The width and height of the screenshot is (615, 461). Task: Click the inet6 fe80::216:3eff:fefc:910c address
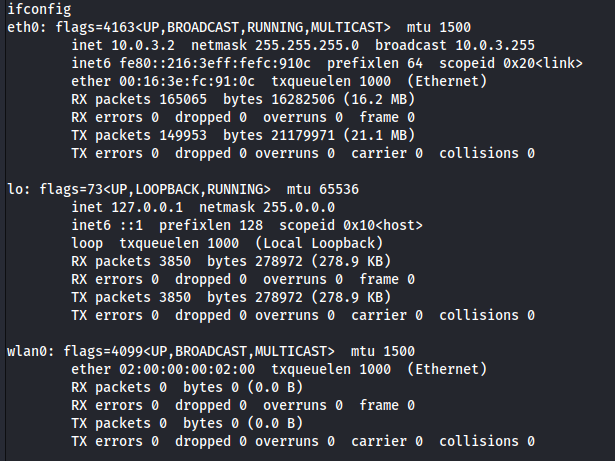215,64
